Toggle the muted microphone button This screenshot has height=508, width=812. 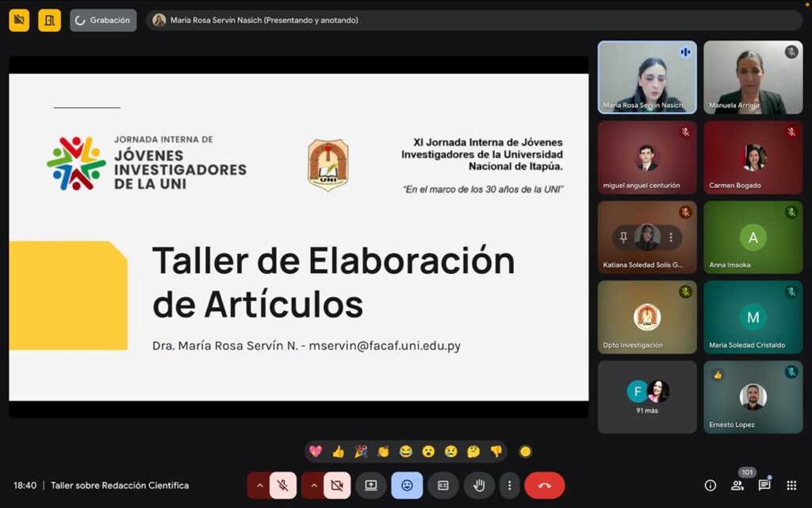coord(282,485)
